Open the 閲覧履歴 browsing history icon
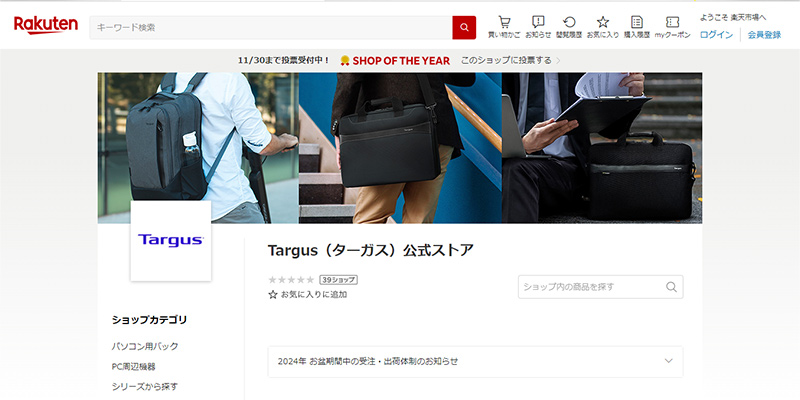The height and width of the screenshot is (400, 800). point(569,22)
